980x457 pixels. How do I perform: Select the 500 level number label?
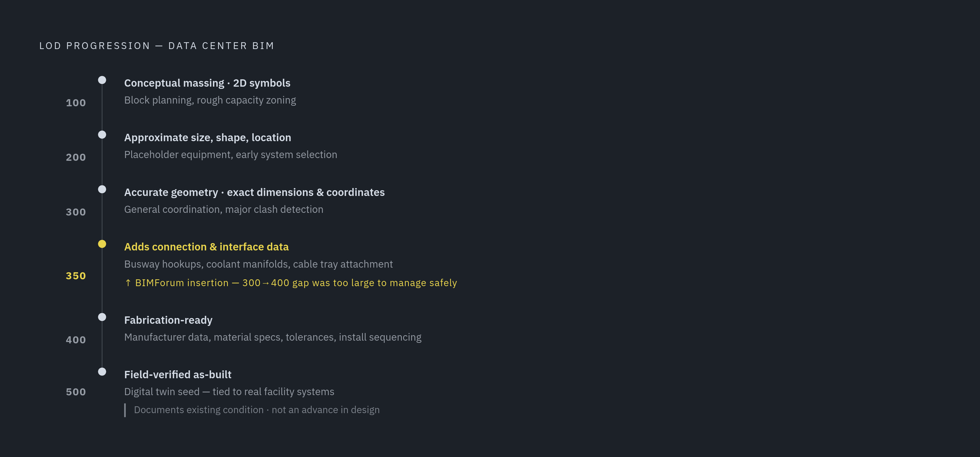(76, 392)
